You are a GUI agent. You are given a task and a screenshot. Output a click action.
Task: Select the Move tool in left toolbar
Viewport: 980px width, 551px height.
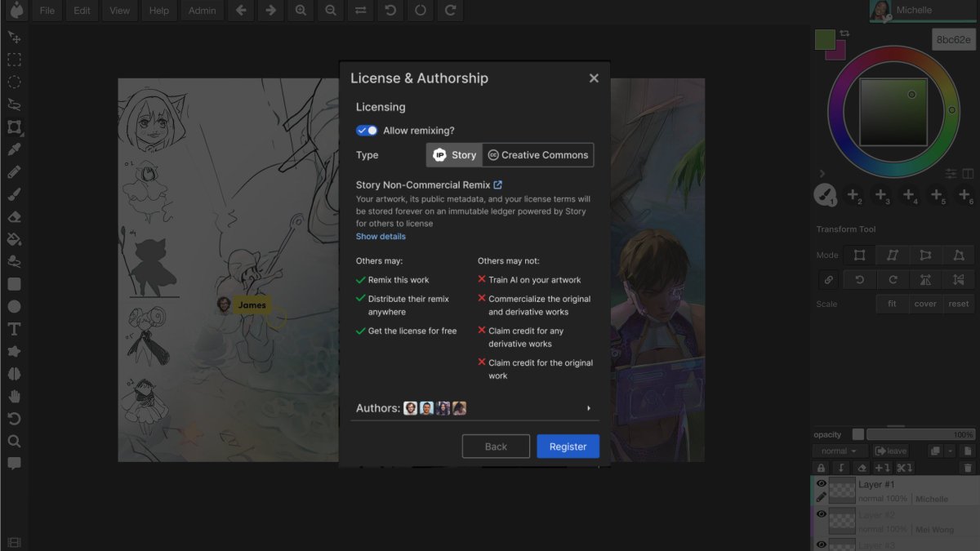tap(14, 38)
